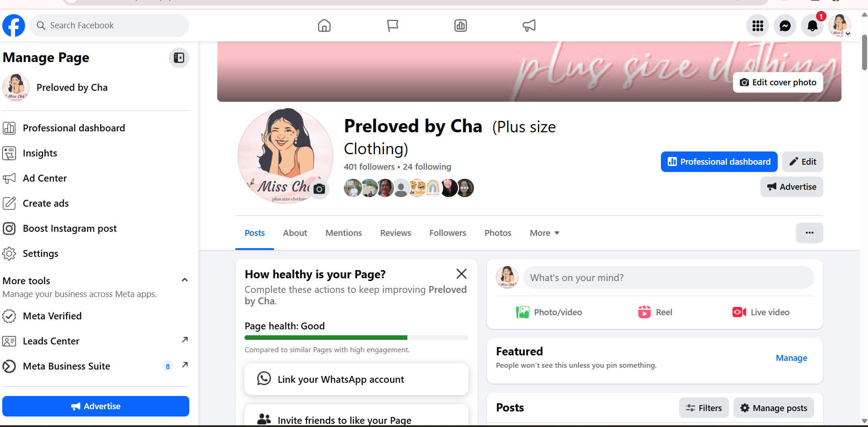Viewport: 868px width, 427px height.
Task: Open the account menu on profile avatar
Action: tap(840, 26)
